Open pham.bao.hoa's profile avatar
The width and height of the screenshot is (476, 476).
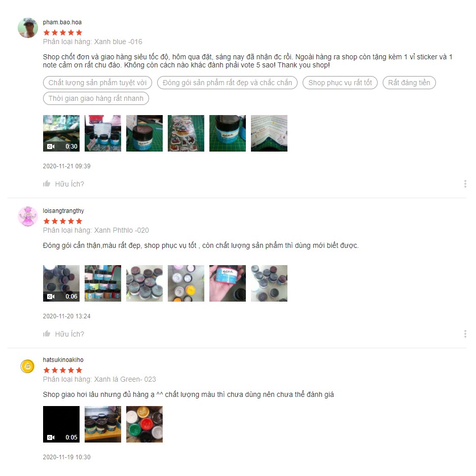tap(28, 28)
